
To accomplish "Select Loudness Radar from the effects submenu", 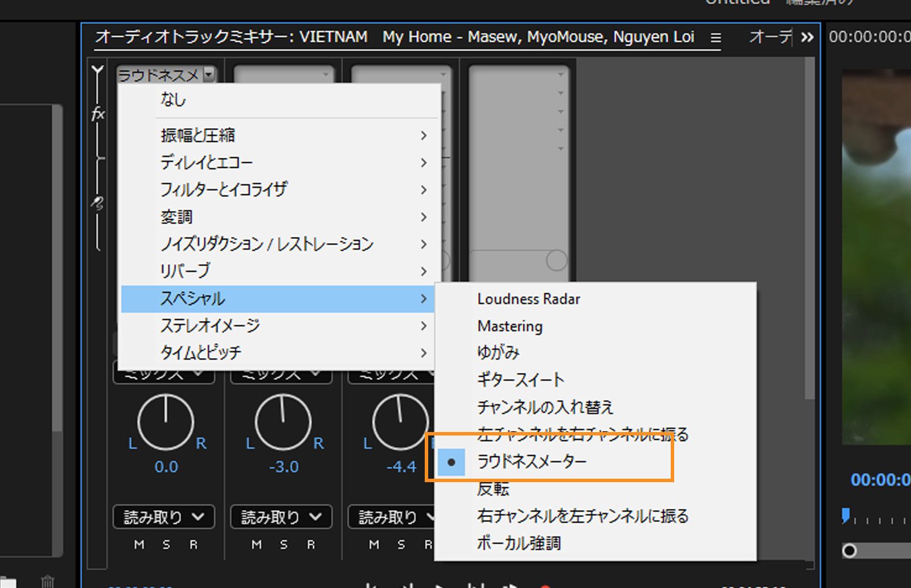I will pyautogui.click(x=528, y=299).
